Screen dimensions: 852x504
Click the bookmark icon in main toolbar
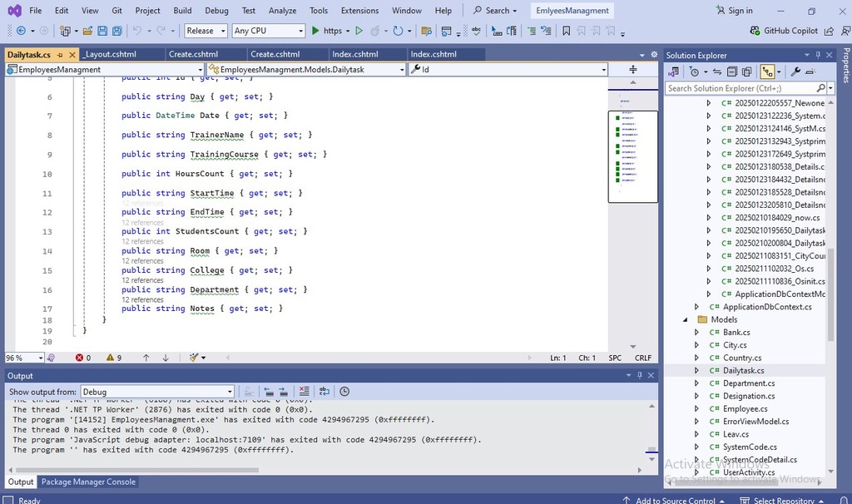(x=566, y=31)
